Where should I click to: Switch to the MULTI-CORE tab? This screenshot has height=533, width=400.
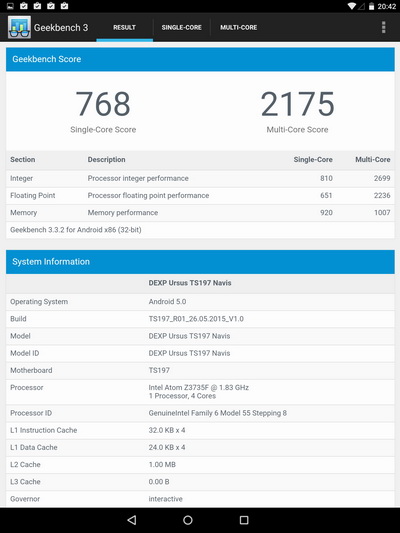click(239, 28)
